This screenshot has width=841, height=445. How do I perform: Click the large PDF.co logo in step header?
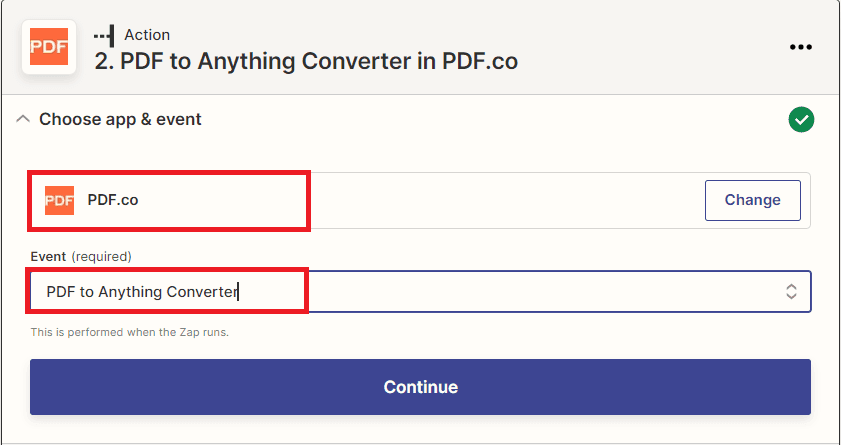(49, 47)
